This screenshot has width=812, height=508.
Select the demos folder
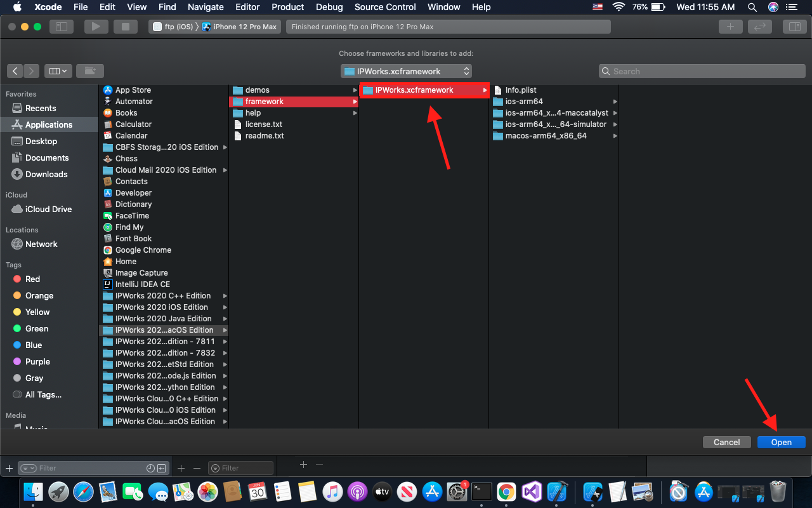[x=294, y=90]
